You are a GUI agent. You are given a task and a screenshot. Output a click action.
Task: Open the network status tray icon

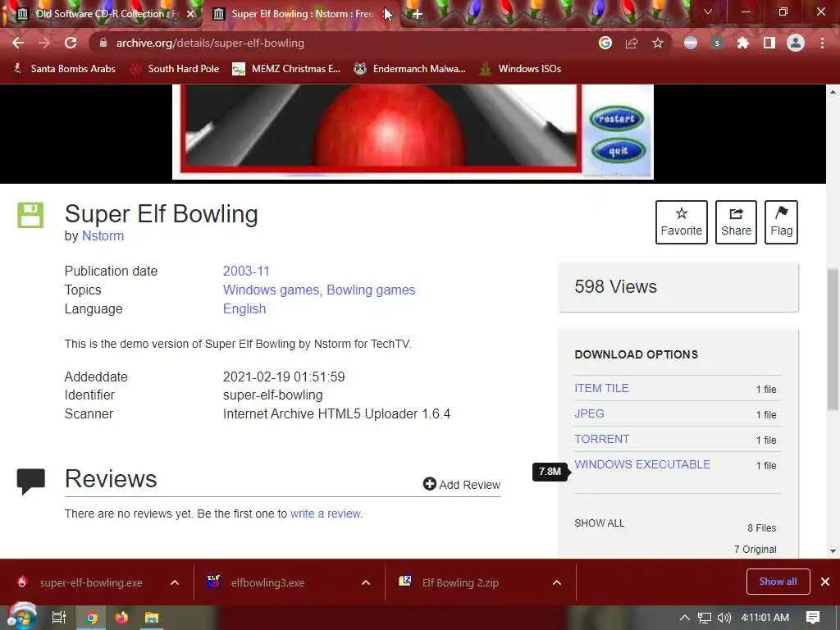point(705,618)
